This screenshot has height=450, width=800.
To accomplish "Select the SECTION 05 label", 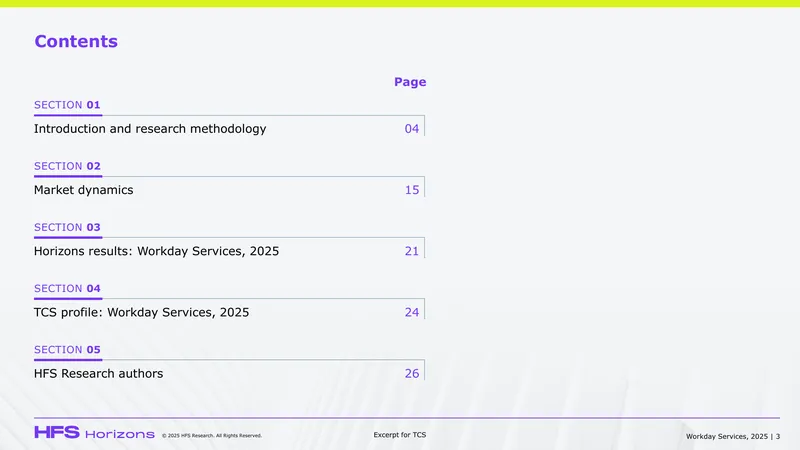I will tap(67, 349).
